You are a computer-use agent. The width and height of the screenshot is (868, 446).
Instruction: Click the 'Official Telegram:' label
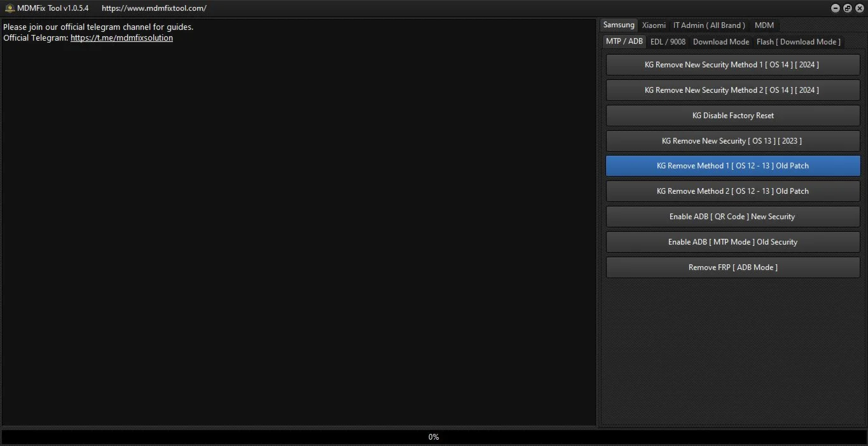click(36, 38)
